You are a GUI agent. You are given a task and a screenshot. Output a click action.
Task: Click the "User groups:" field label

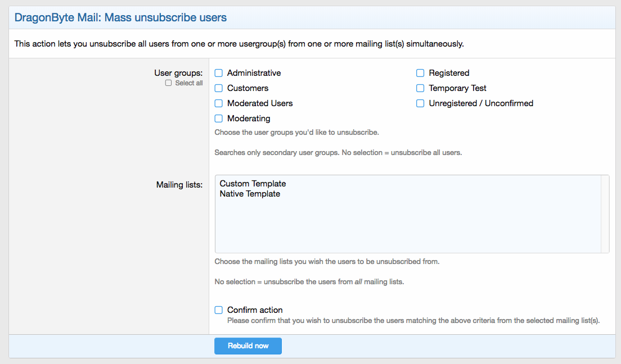[178, 73]
